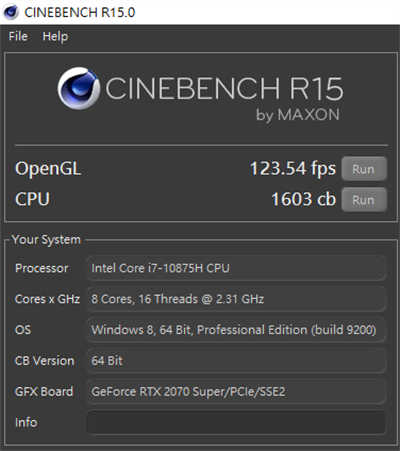This screenshot has width=400, height=451.
Task: Run the CPU benchmark
Action: click(364, 200)
